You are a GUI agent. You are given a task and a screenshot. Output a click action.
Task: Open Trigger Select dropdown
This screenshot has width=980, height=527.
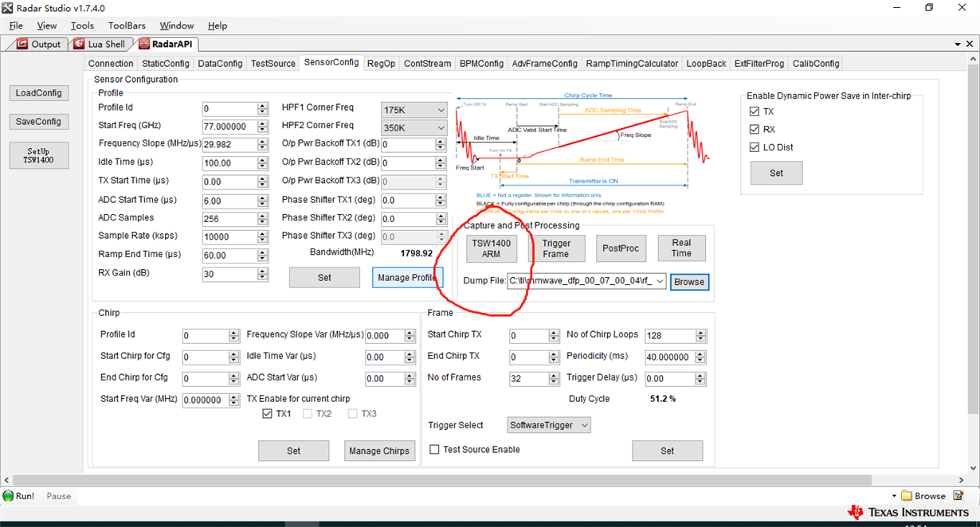(584, 425)
